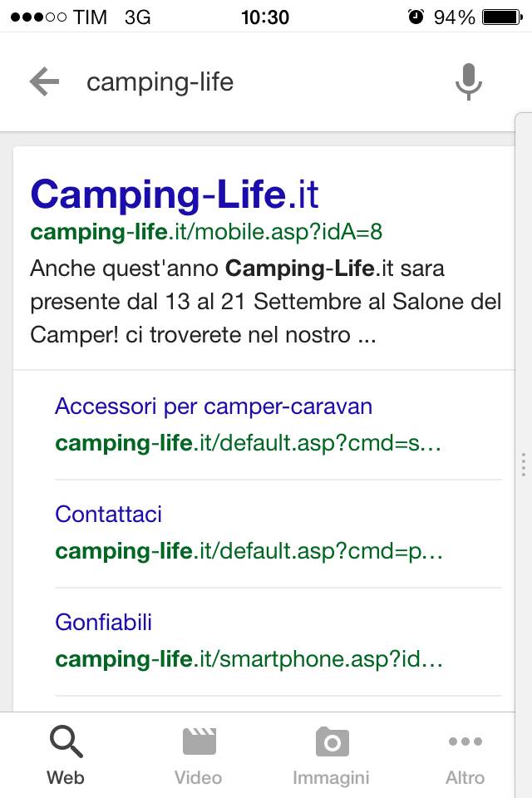The height and width of the screenshot is (798, 532).
Task: Open the Video clapperboard icon
Action: (199, 741)
